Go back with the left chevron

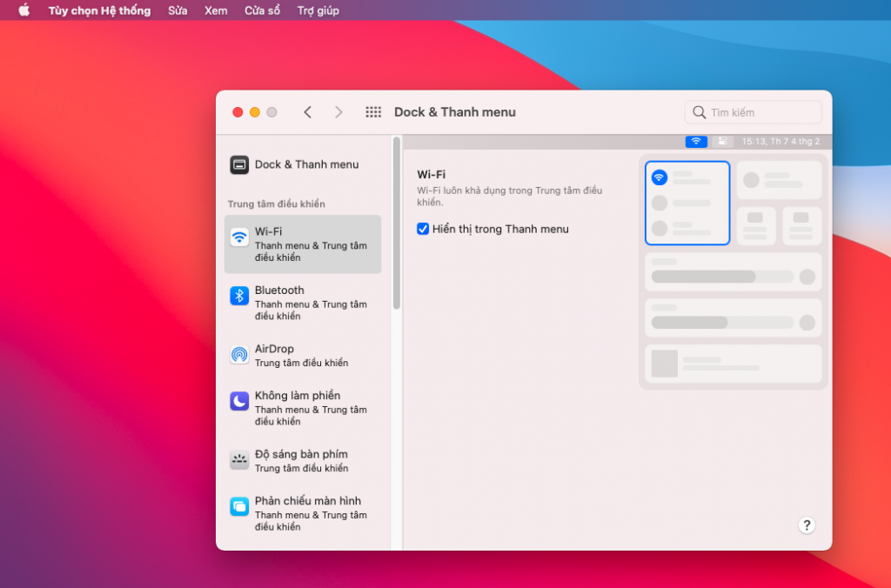(x=307, y=112)
